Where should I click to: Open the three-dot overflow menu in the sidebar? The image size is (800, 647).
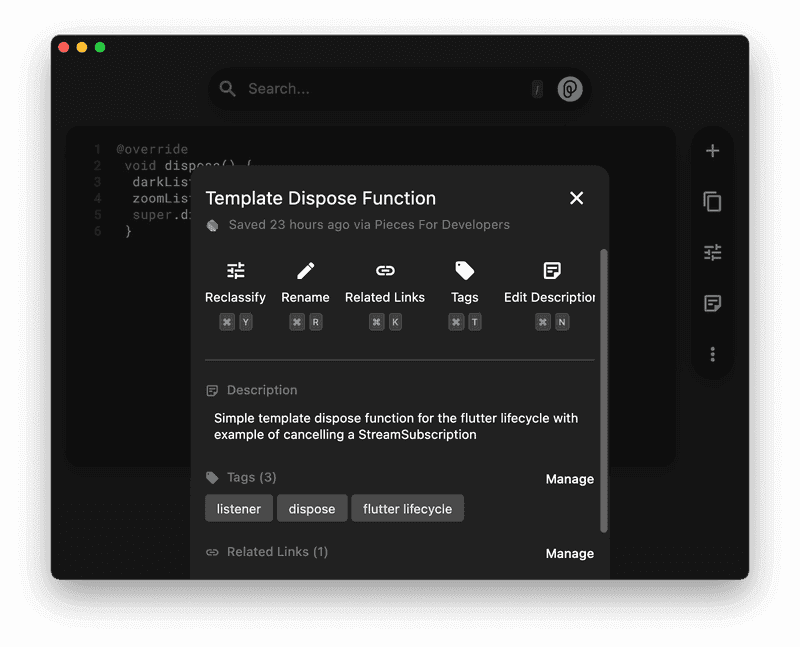712,354
